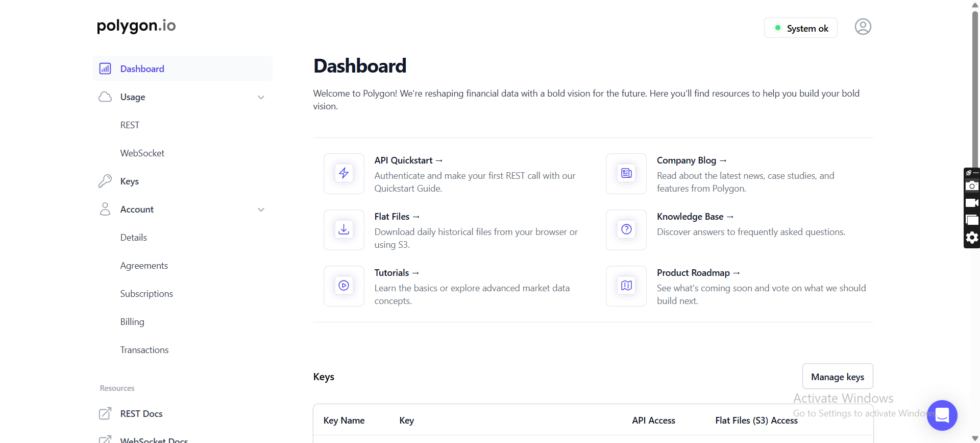980x443 pixels.
Task: Click the Tutorials play icon
Action: 344,286
